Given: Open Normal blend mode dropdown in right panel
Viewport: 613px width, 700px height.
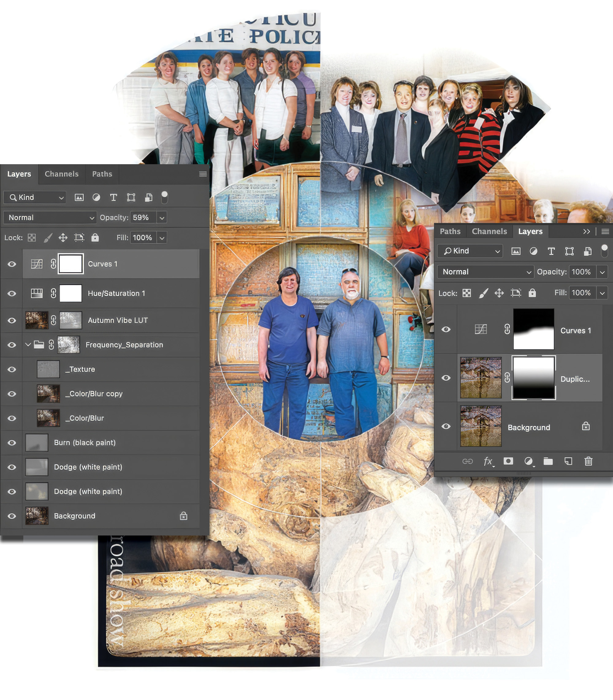Looking at the screenshot, I should coord(486,272).
